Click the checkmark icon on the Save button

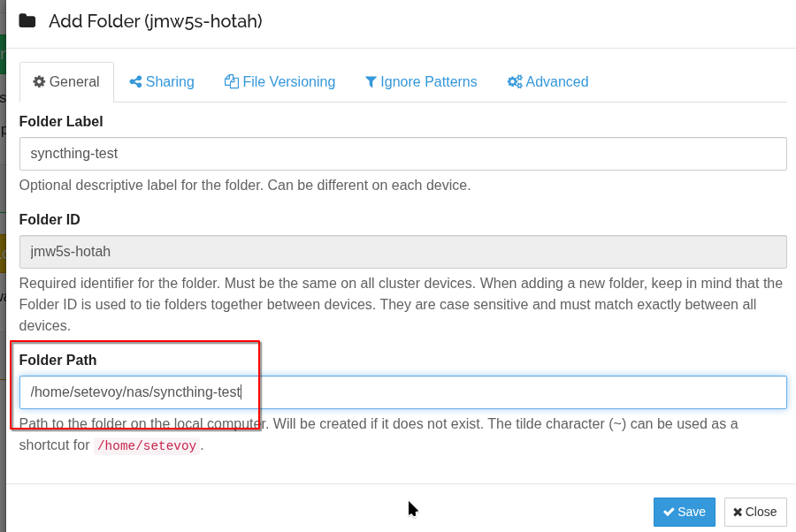[x=669, y=512]
